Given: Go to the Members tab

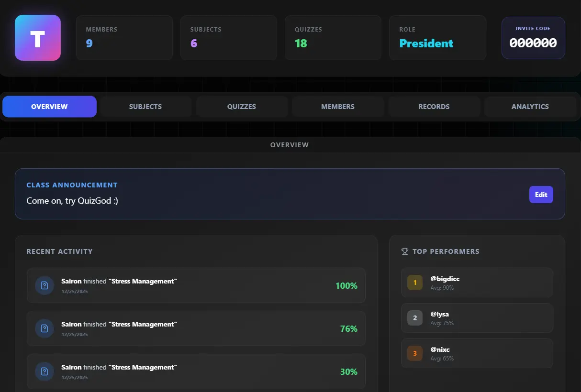Looking at the screenshot, I should 338,107.
